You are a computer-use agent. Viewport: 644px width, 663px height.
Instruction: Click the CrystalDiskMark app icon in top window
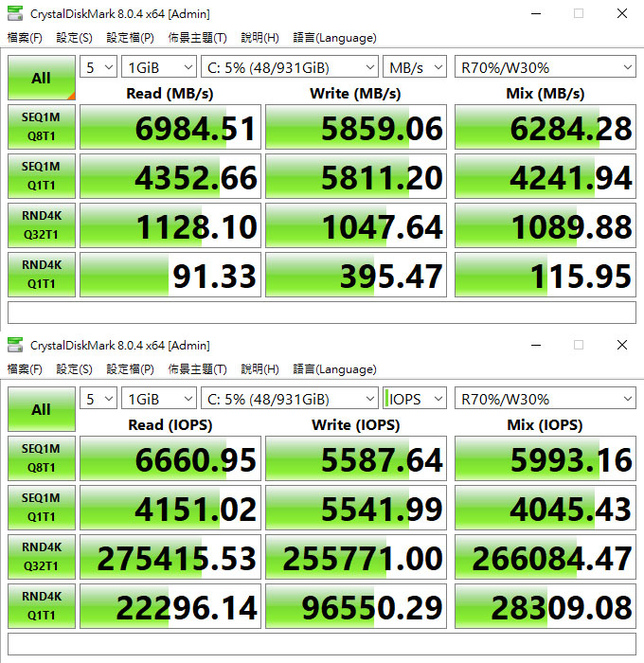(15, 13)
